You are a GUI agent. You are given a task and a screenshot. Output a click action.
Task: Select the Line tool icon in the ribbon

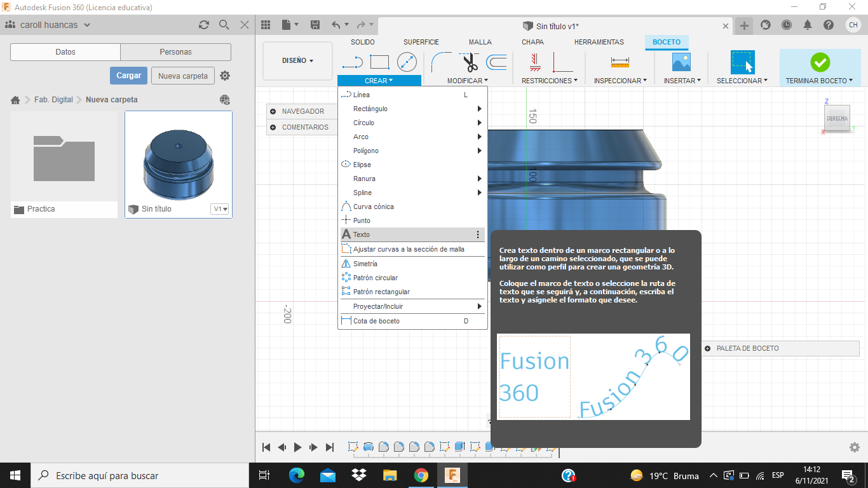353,62
